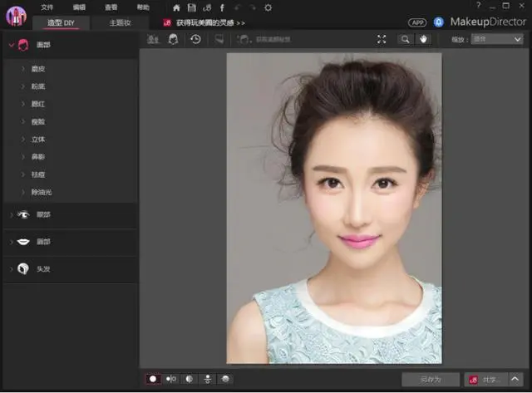Expand the 鼻影 nose shadow item
This screenshot has height=393, width=532.
point(23,157)
